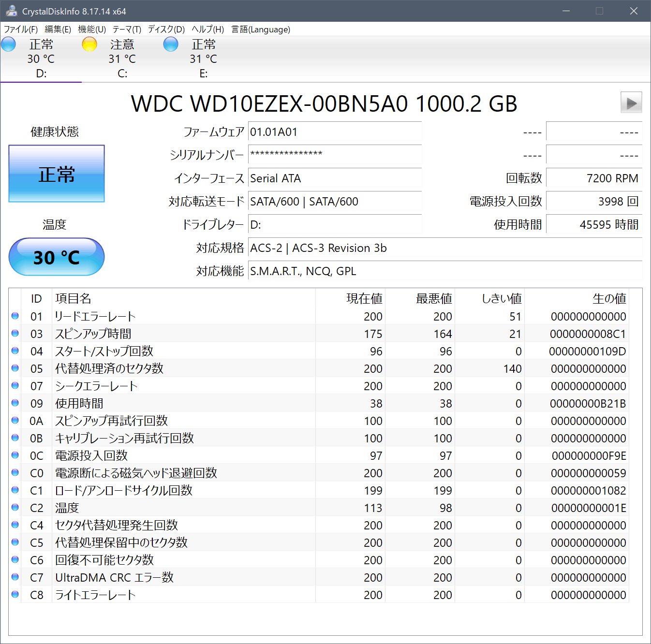Click the blue status orb for drive E:

pyautogui.click(x=171, y=44)
